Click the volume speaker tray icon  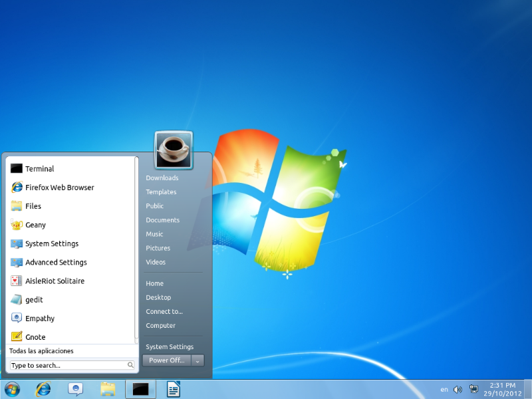tap(458, 390)
